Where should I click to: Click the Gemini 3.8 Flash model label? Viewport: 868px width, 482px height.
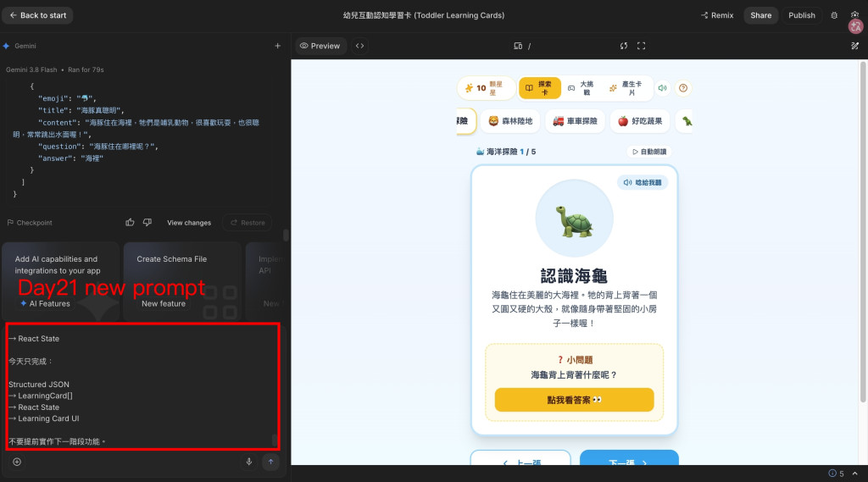click(x=31, y=69)
